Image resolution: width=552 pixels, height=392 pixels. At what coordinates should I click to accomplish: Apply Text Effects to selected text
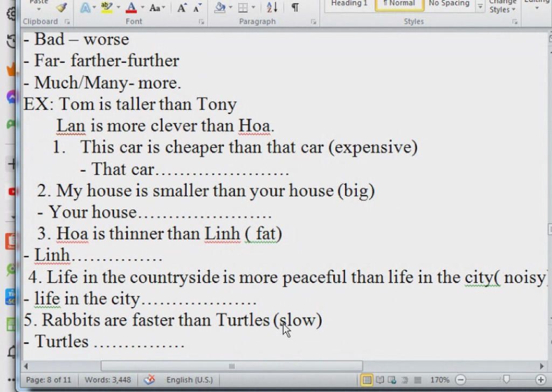pyautogui.click(x=85, y=8)
